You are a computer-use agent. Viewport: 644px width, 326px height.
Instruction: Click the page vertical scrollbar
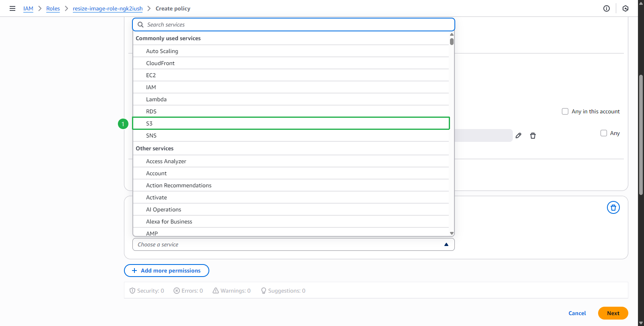641,135
